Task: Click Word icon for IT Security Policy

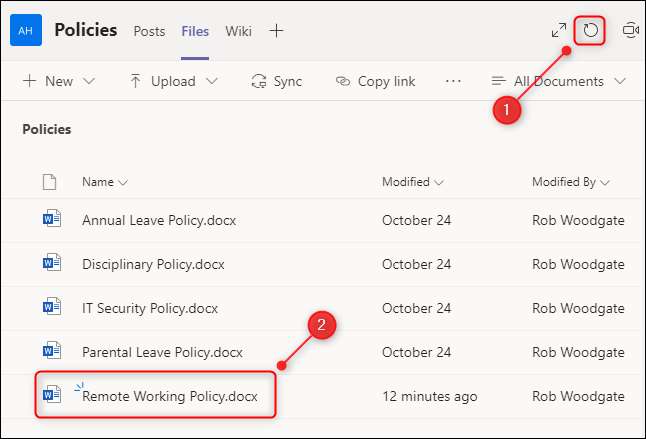Action: click(51, 307)
